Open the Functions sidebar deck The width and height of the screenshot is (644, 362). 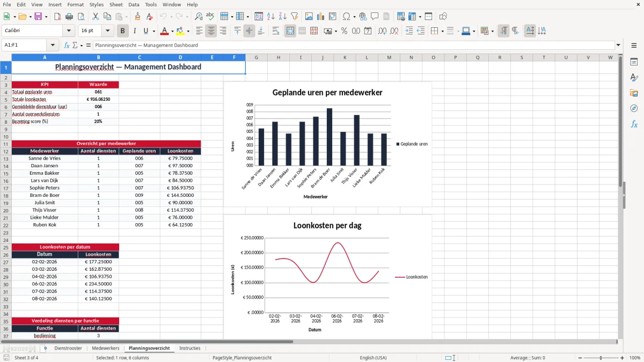634,124
